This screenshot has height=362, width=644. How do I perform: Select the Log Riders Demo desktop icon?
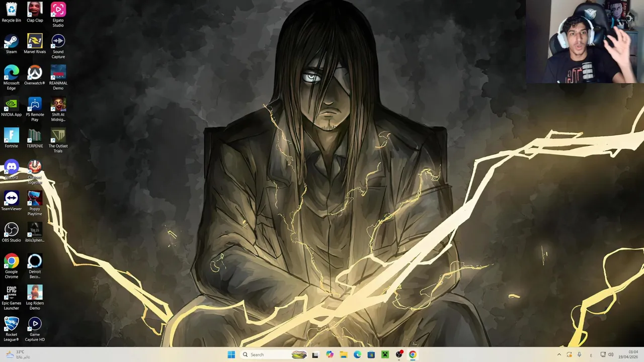pyautogui.click(x=35, y=298)
